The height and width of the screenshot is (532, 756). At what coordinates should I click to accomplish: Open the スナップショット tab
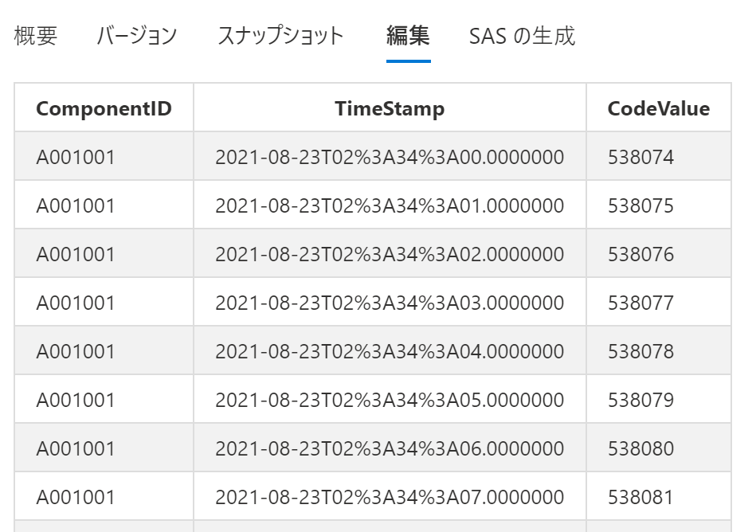(280, 36)
